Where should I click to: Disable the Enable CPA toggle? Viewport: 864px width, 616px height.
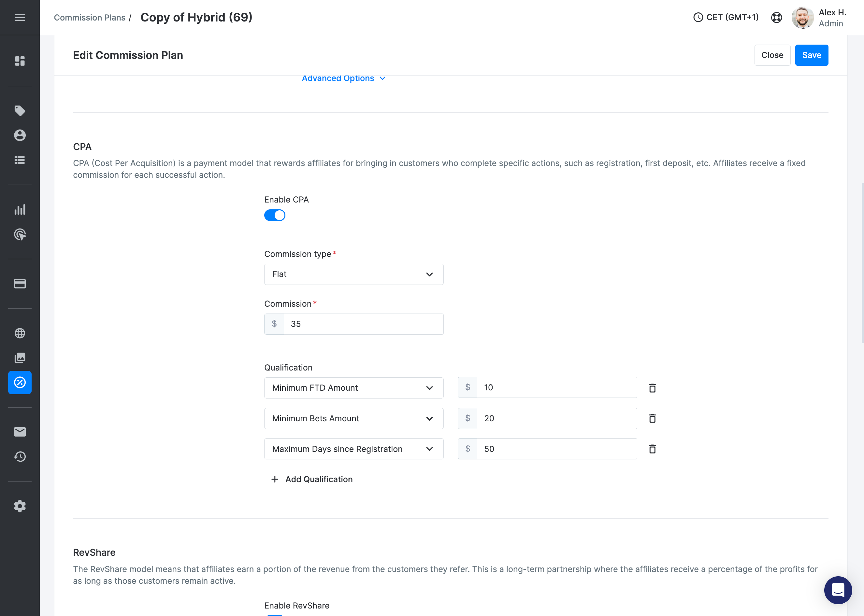pyautogui.click(x=275, y=215)
